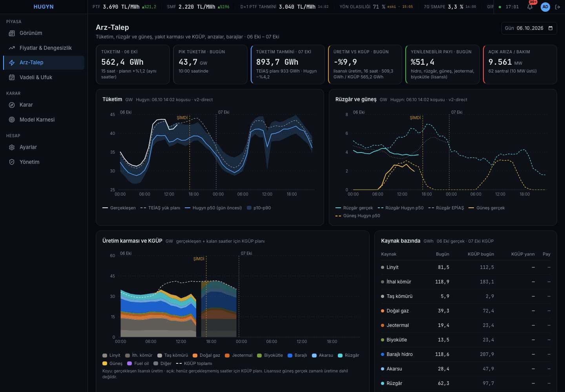
Task: Toggle Güneş Hugyn p50 legend series
Action: coord(357,216)
